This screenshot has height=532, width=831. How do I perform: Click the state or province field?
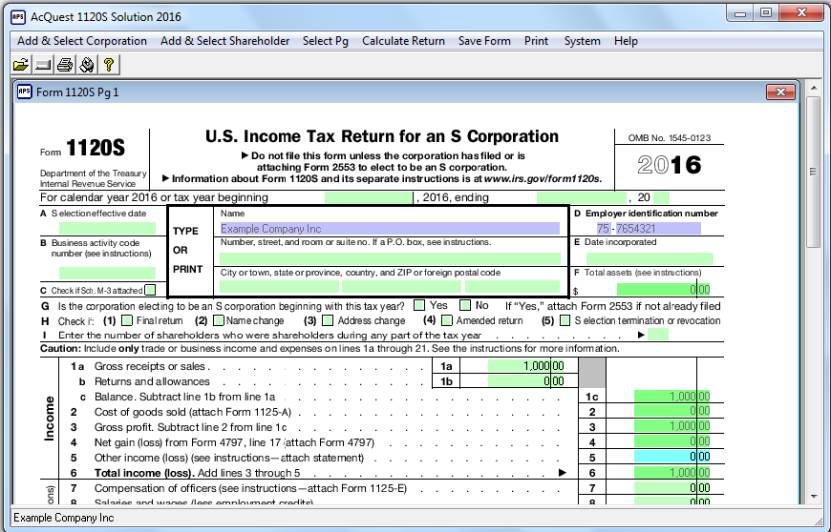click(x=402, y=286)
